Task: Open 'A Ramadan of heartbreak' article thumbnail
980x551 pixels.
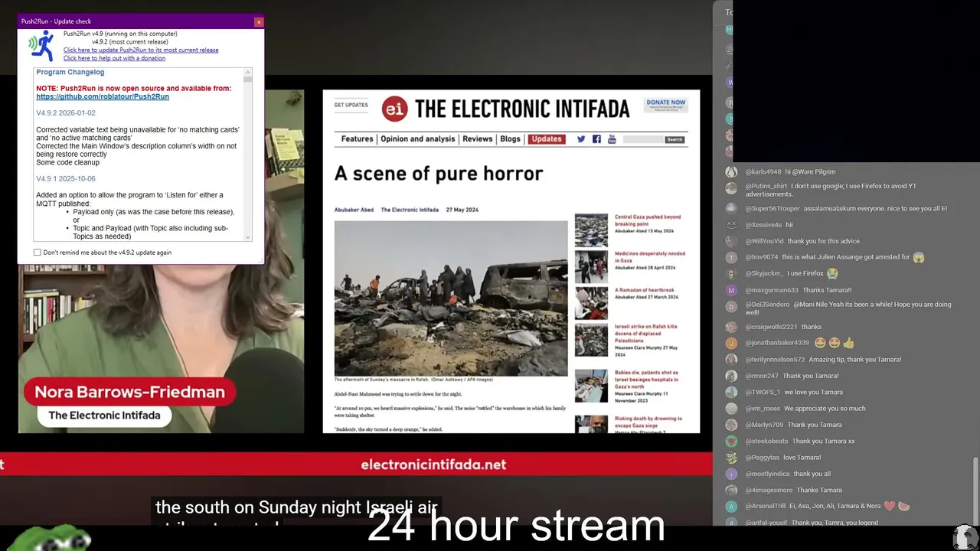Action: (591, 302)
